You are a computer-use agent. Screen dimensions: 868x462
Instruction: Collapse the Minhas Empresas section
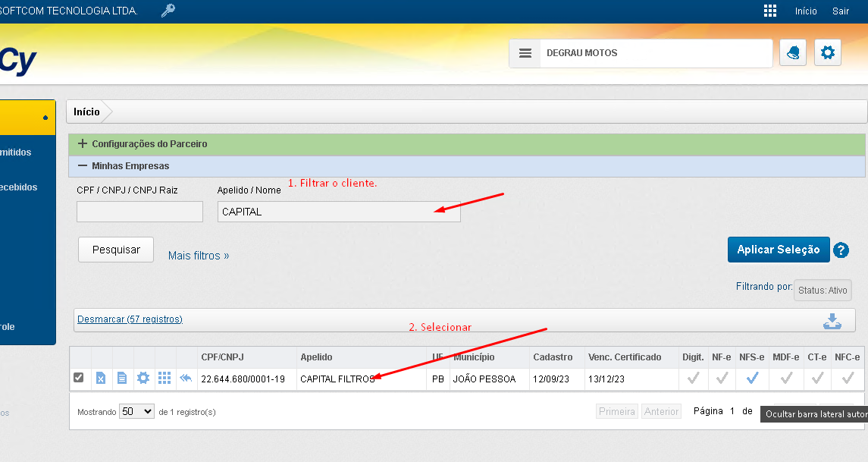point(83,165)
